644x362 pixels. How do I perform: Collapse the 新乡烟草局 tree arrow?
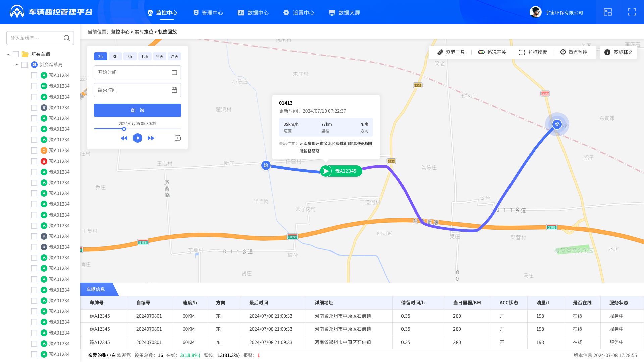pyautogui.click(x=17, y=65)
